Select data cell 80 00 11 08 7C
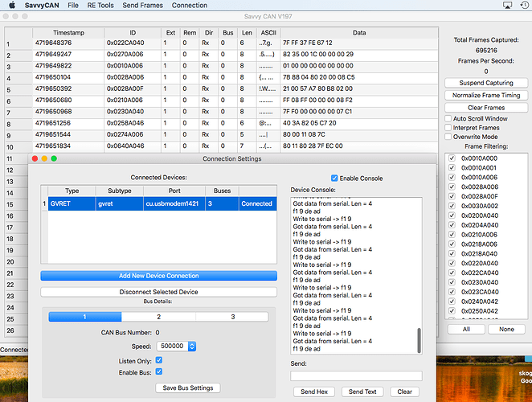Image resolution: width=532 pixels, height=402 pixels. (x=359, y=134)
